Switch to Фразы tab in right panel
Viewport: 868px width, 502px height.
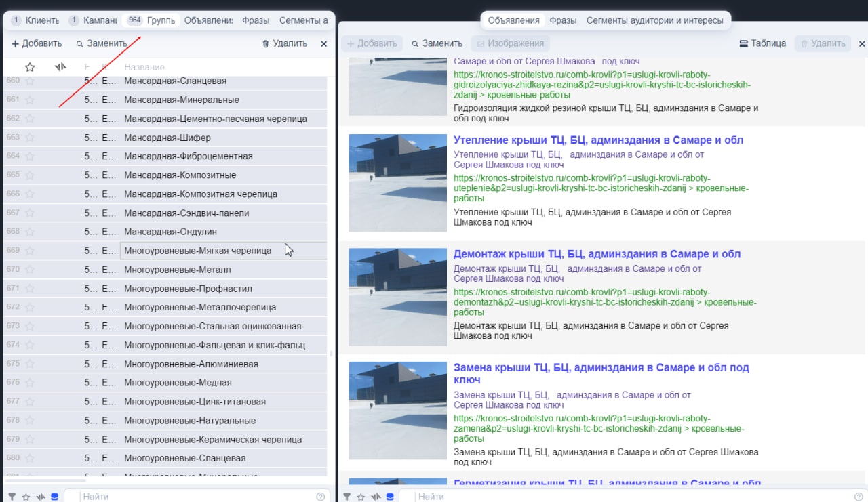point(563,20)
